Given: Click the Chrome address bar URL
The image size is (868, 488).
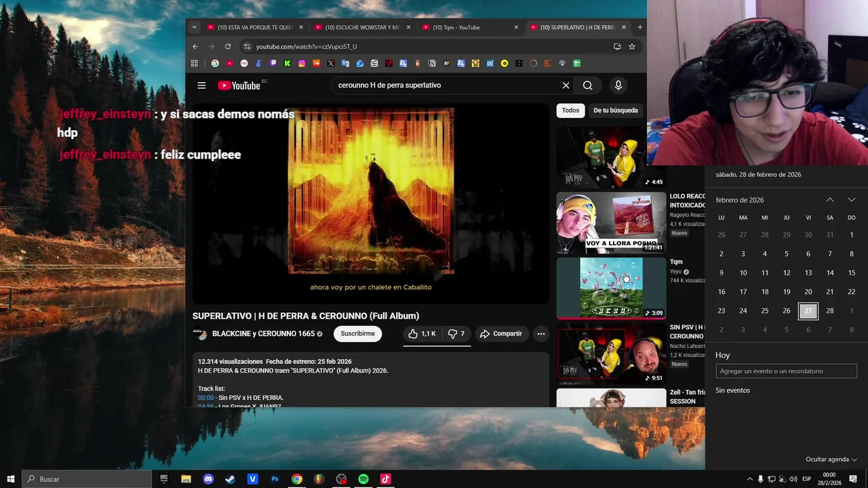Looking at the screenshot, I should [x=307, y=47].
